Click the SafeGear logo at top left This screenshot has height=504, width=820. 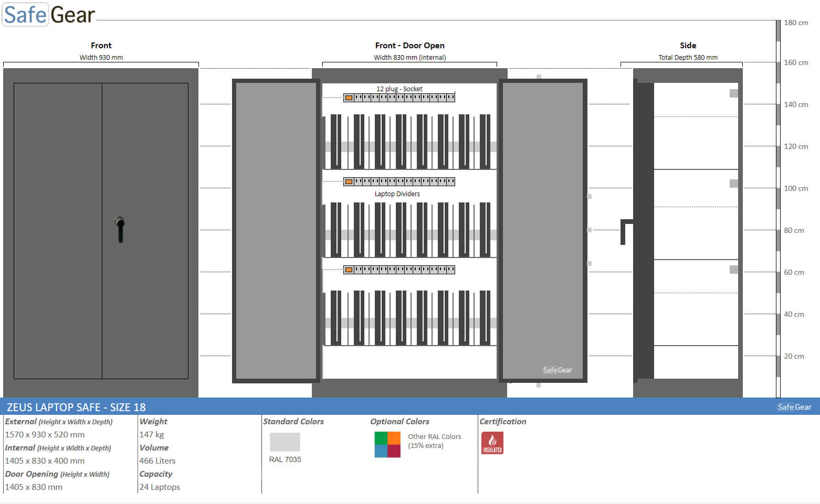(x=49, y=14)
